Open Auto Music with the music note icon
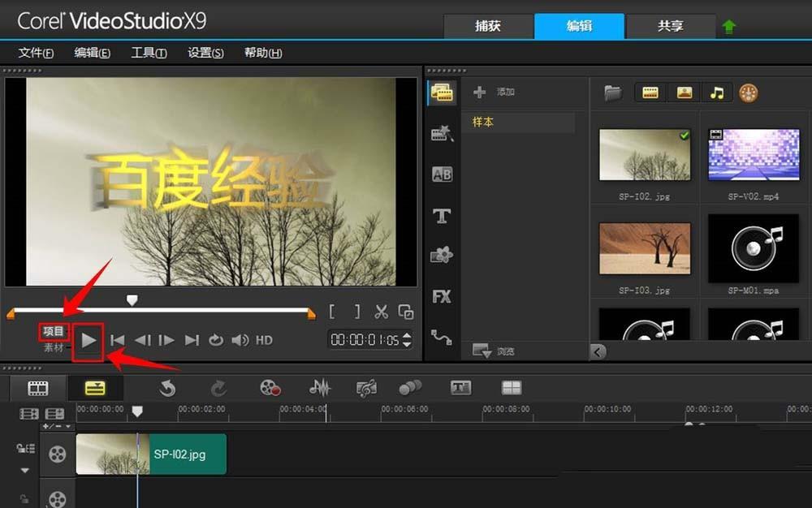This screenshot has width=812, height=508. [366, 389]
